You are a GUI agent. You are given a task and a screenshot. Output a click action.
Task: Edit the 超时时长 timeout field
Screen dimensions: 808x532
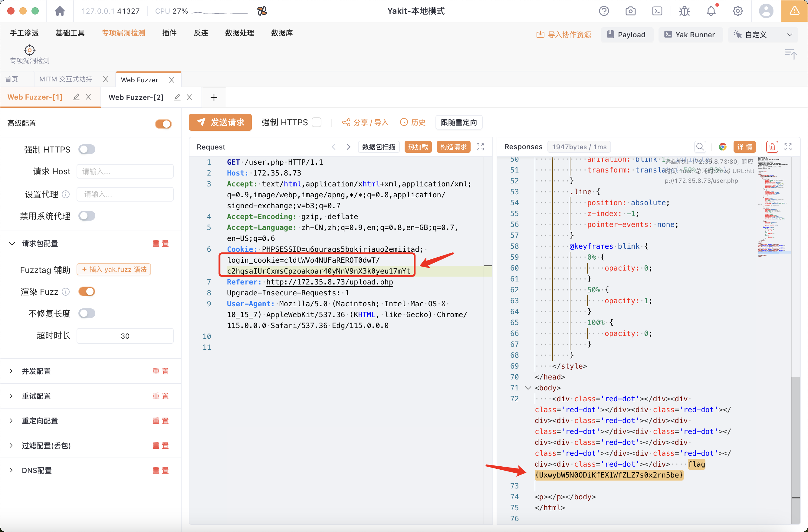[125, 335]
